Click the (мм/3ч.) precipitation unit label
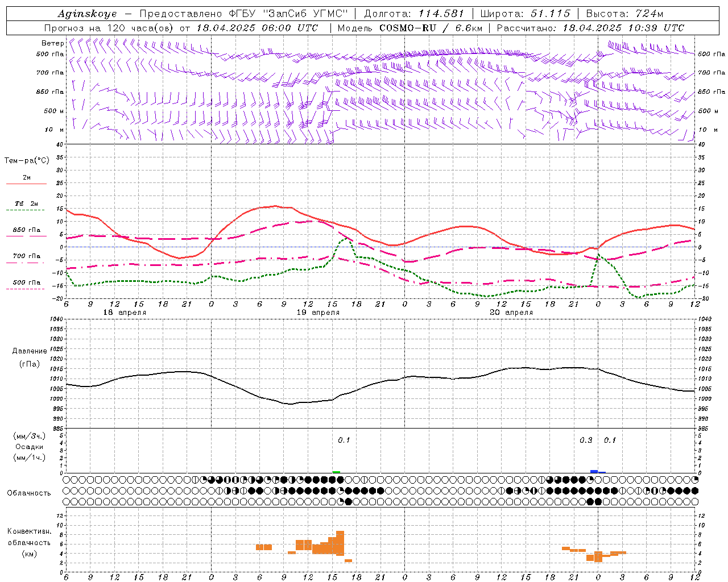 [x=29, y=436]
